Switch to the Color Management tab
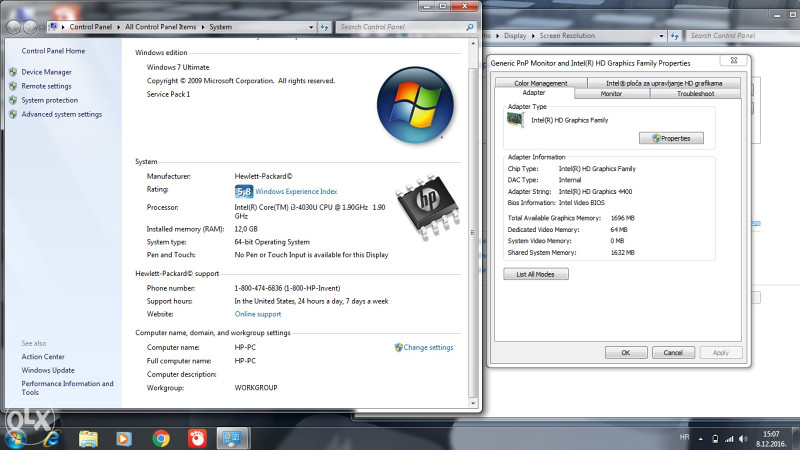The width and height of the screenshot is (800, 450). pyautogui.click(x=541, y=83)
